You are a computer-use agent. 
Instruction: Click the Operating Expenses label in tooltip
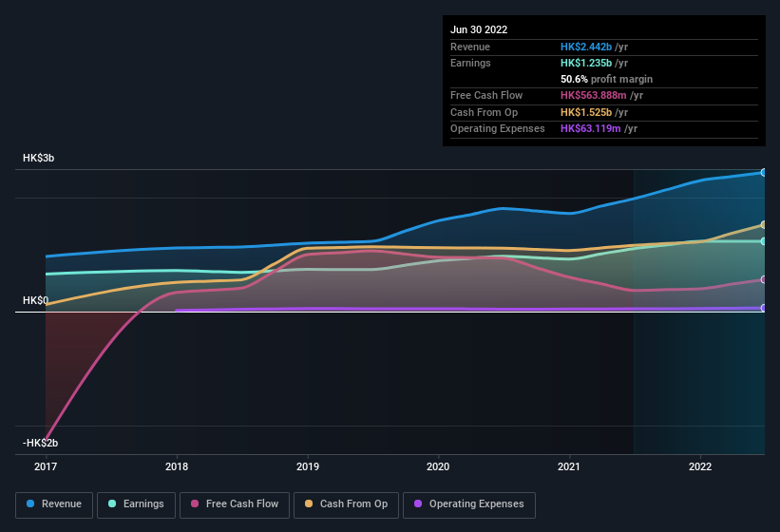498,129
